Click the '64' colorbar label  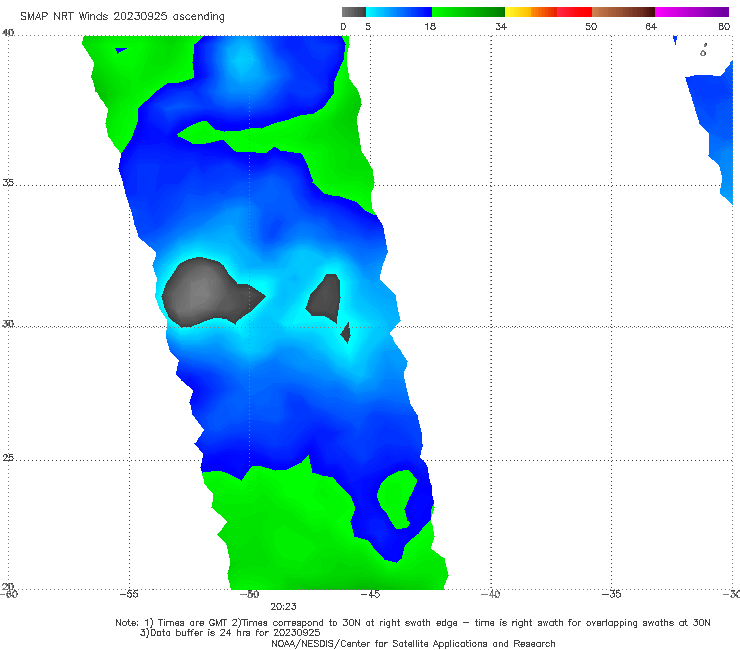(651, 27)
